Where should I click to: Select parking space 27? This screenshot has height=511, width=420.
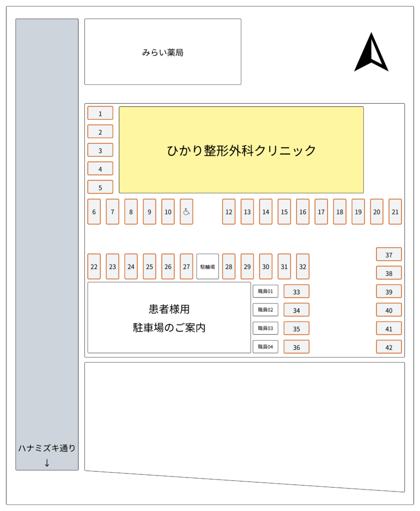[x=187, y=266]
